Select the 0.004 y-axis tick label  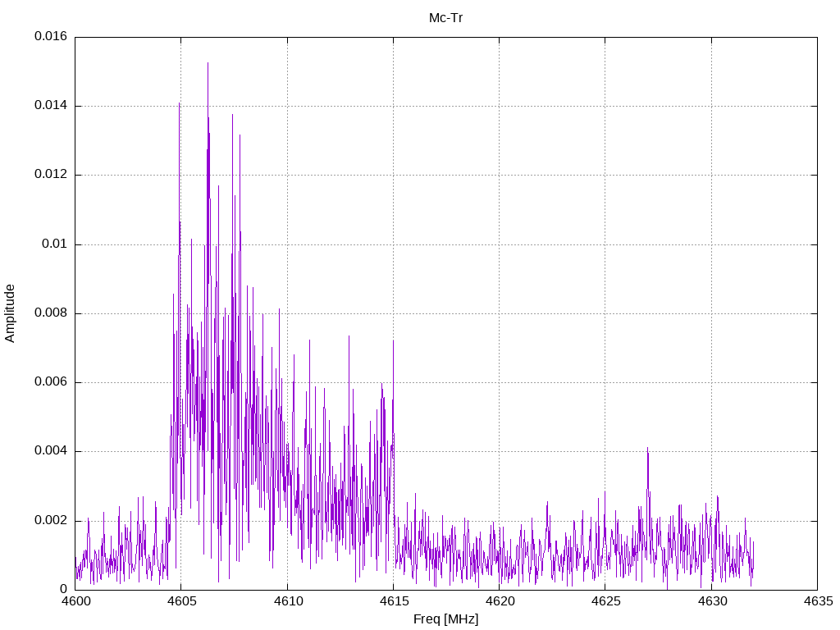pos(51,451)
